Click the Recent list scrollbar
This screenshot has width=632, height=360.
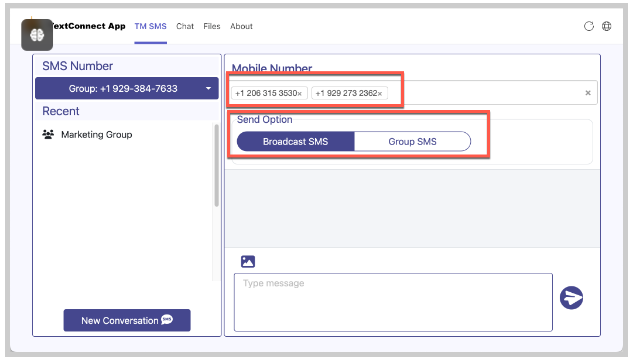pyautogui.click(x=216, y=166)
